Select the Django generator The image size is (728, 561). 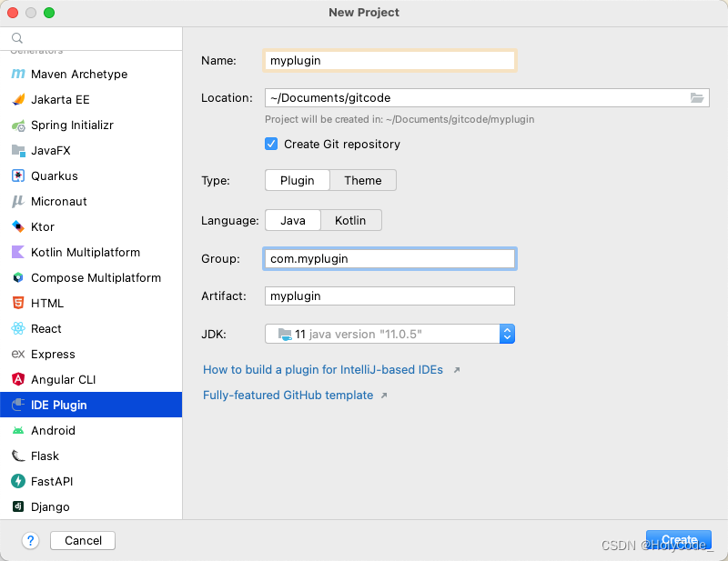91,506
